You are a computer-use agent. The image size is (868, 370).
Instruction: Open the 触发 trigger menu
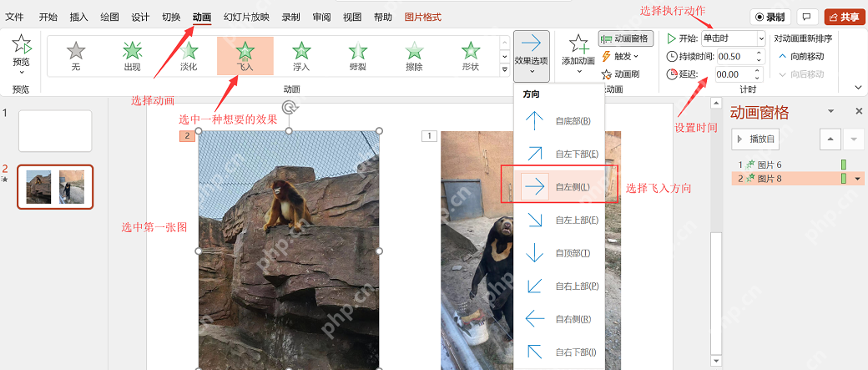620,56
